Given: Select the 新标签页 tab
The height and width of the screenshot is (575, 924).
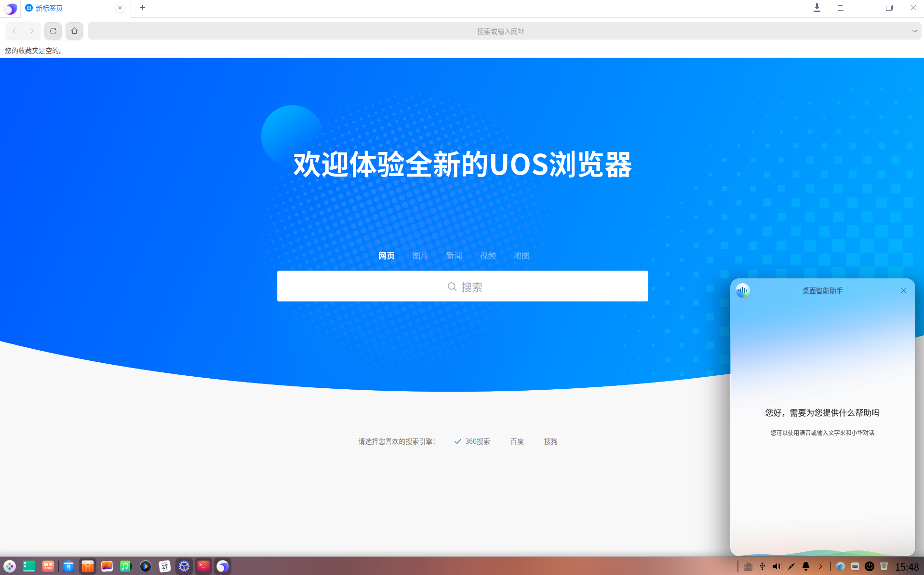Looking at the screenshot, I should (x=75, y=8).
